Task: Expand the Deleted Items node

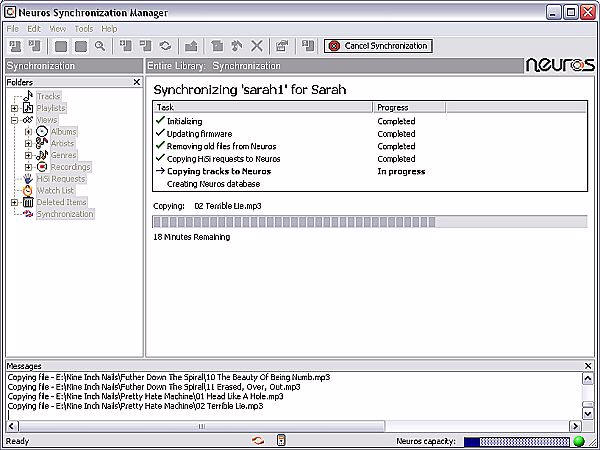Action: click(14, 202)
